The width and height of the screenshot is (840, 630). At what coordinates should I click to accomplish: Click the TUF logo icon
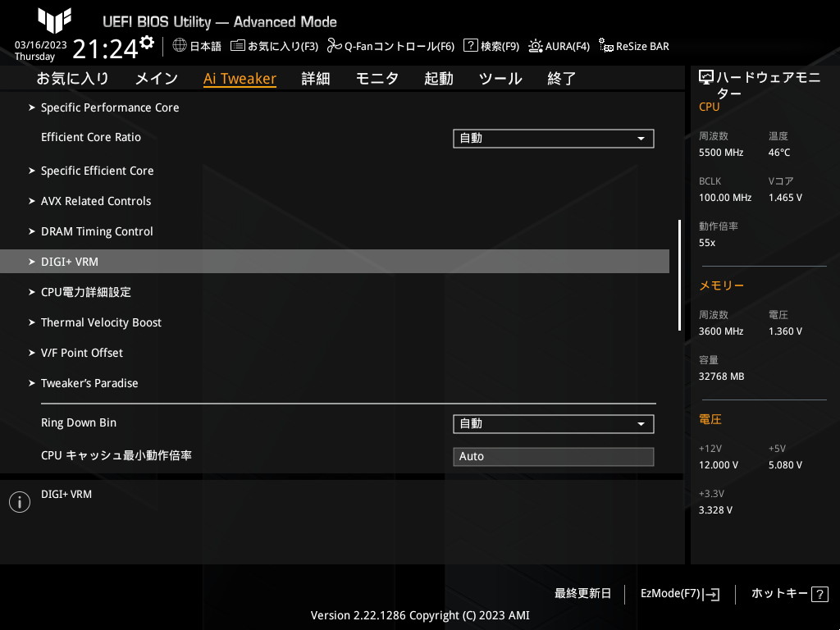[54, 21]
